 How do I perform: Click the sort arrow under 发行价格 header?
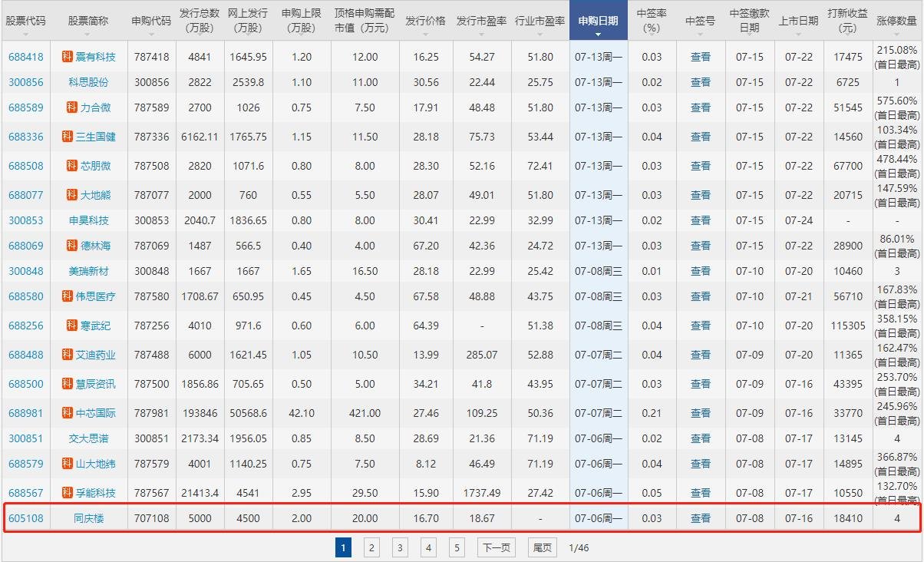[425, 35]
